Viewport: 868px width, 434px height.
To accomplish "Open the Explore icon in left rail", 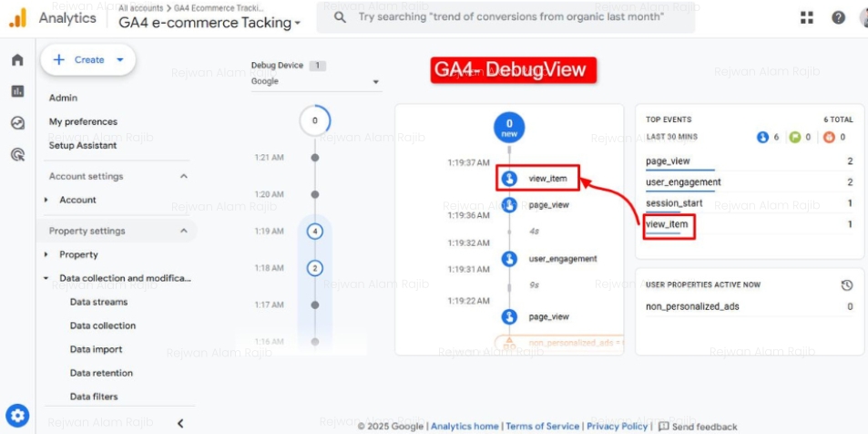I will pos(16,123).
